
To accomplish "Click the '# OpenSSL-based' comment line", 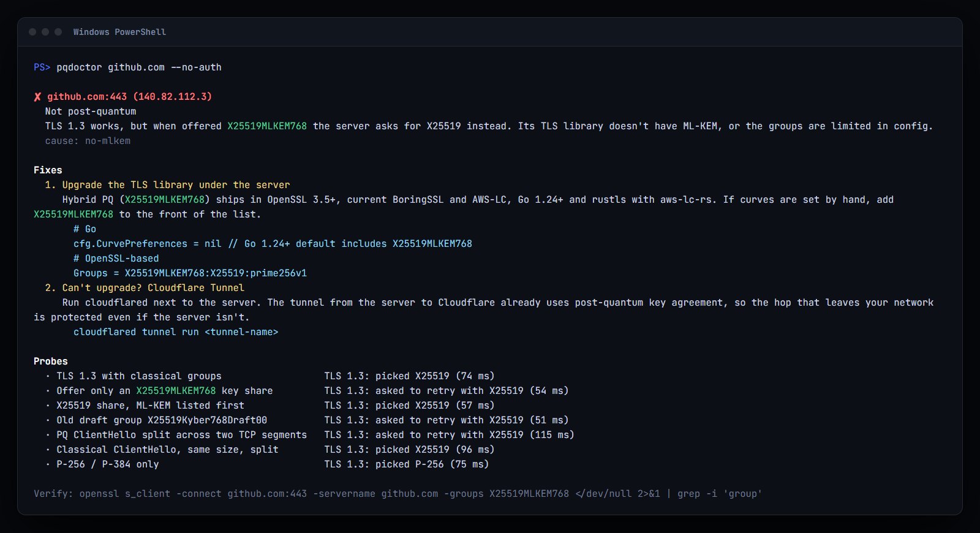I will (116, 259).
